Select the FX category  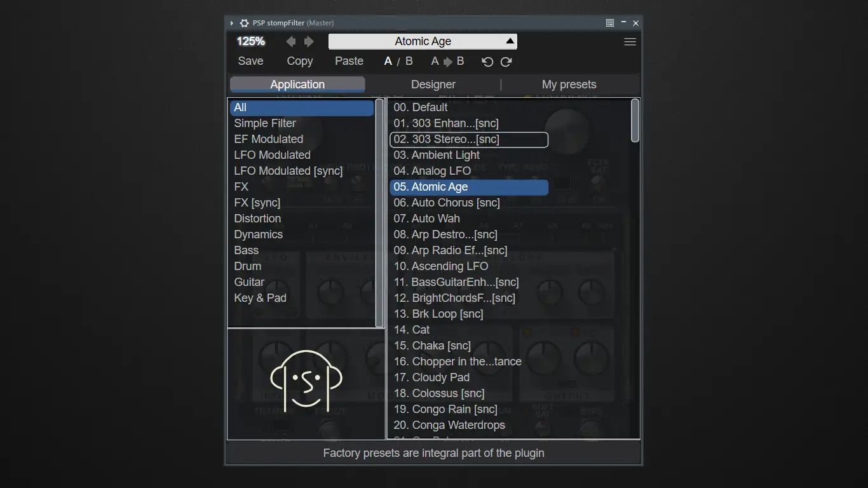coord(302,187)
